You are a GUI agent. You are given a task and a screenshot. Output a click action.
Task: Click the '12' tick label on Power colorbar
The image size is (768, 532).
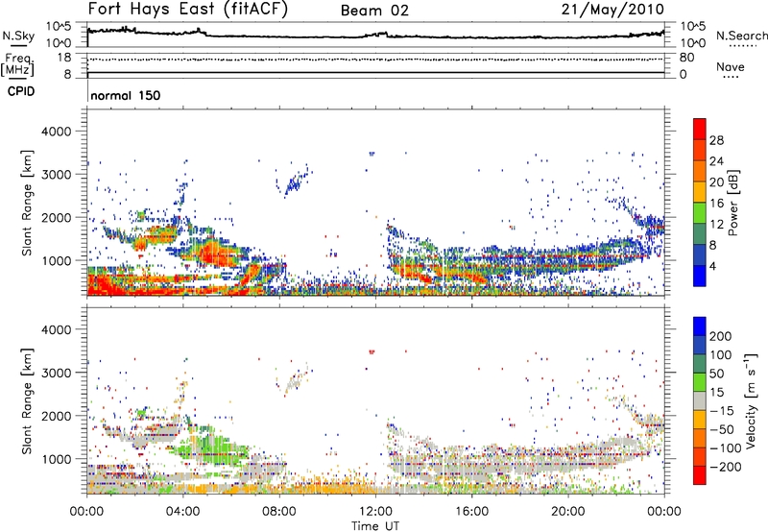coord(716,224)
